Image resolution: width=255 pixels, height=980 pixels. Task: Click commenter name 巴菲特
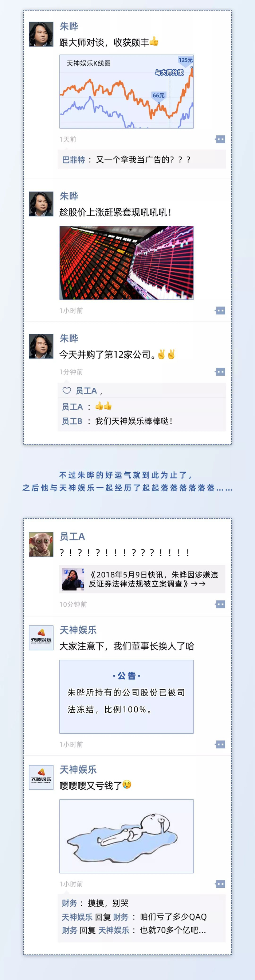74,160
